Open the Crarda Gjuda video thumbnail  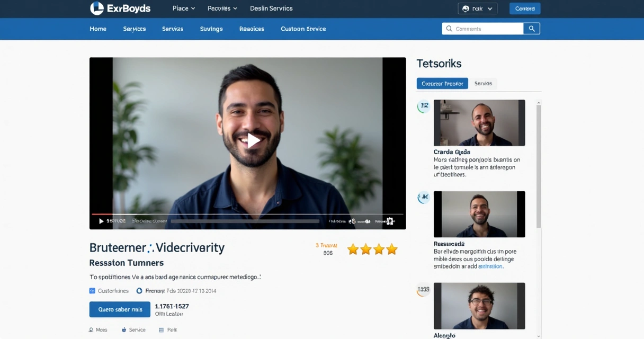click(479, 123)
